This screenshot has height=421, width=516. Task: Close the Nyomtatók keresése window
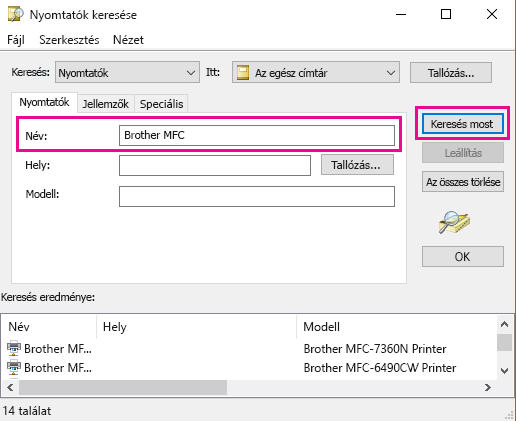(x=492, y=14)
